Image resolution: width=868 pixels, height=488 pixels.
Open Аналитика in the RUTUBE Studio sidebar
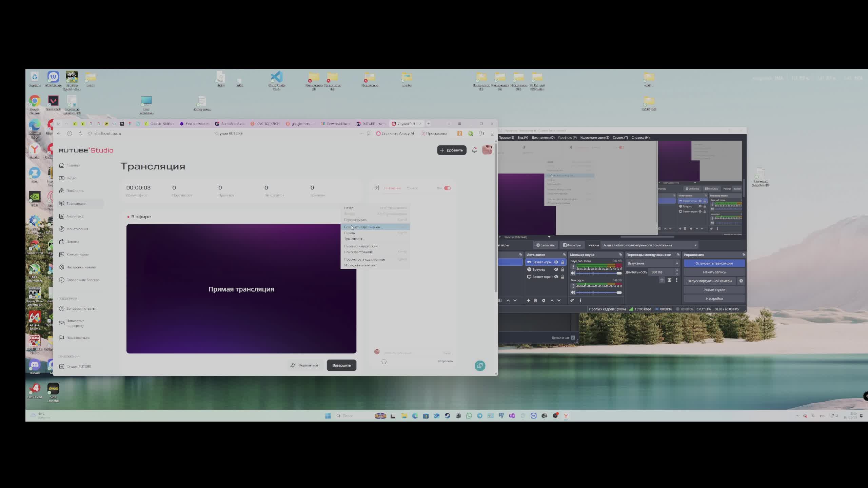[71, 216]
